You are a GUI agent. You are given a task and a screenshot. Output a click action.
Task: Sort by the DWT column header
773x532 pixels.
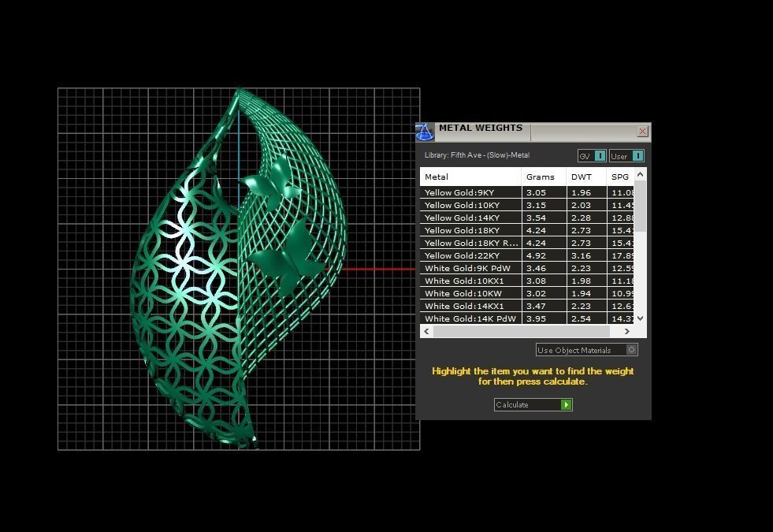click(x=586, y=177)
